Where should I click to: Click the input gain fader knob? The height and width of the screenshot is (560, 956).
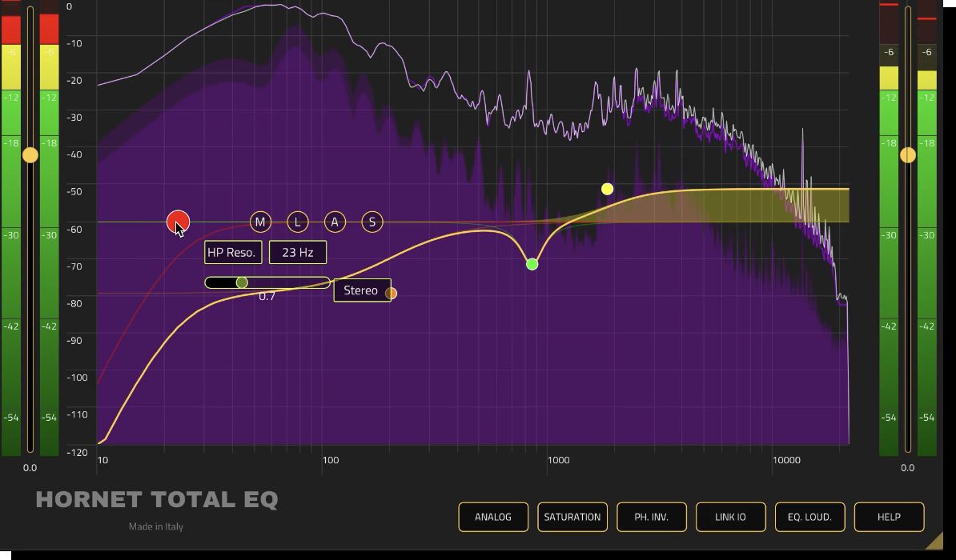click(30, 154)
